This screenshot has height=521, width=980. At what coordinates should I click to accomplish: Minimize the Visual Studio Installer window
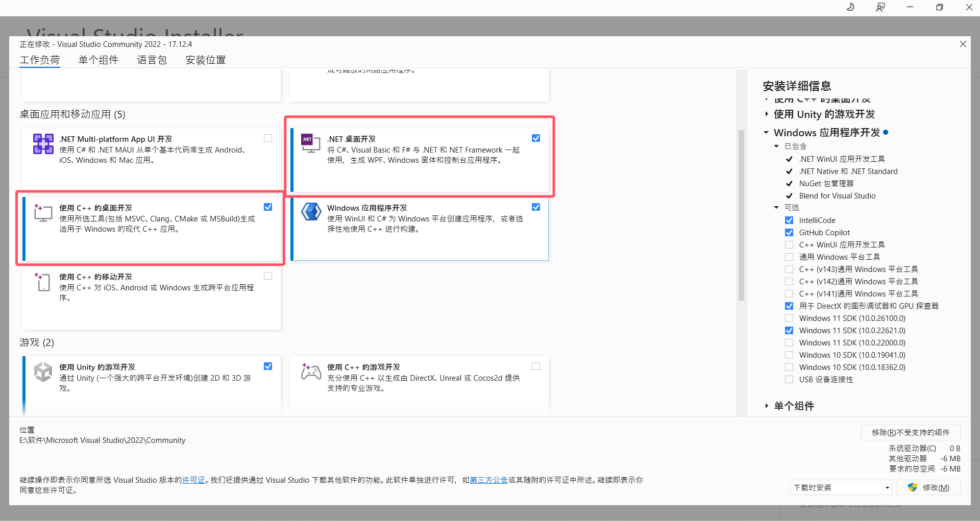tap(910, 7)
